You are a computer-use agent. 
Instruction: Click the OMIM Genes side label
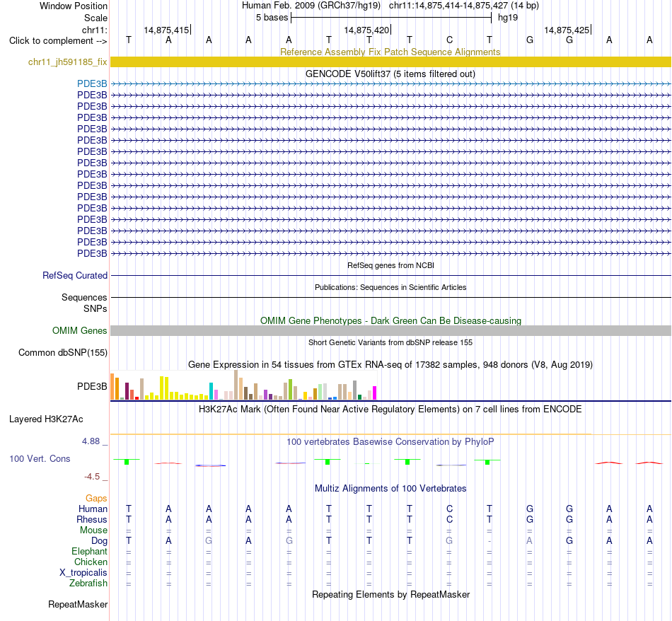[80, 330]
